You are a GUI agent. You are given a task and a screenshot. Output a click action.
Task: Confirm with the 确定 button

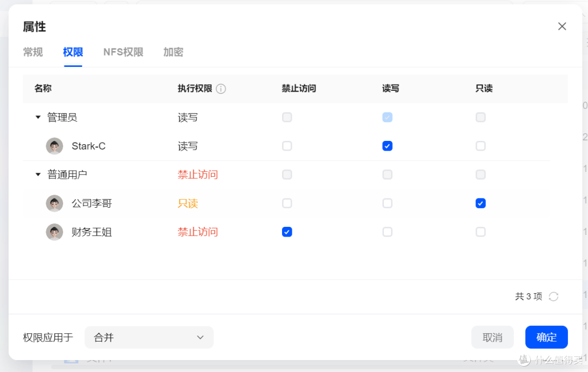[x=547, y=337]
